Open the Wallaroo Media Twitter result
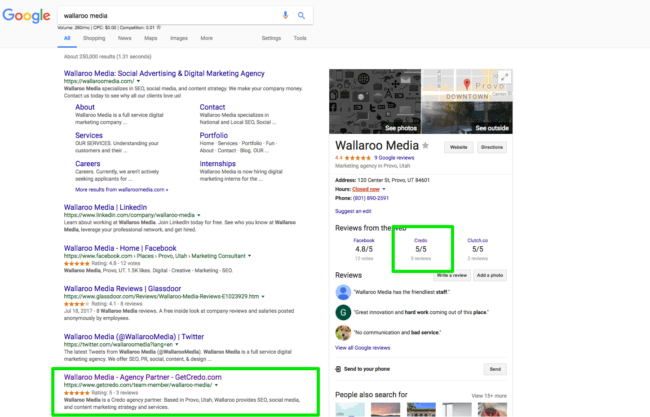 tap(134, 337)
